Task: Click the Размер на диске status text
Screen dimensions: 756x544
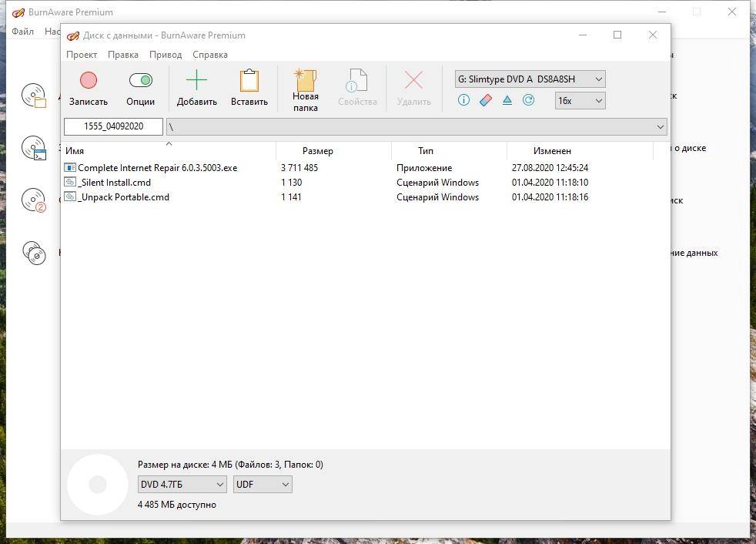Action: 230,465
